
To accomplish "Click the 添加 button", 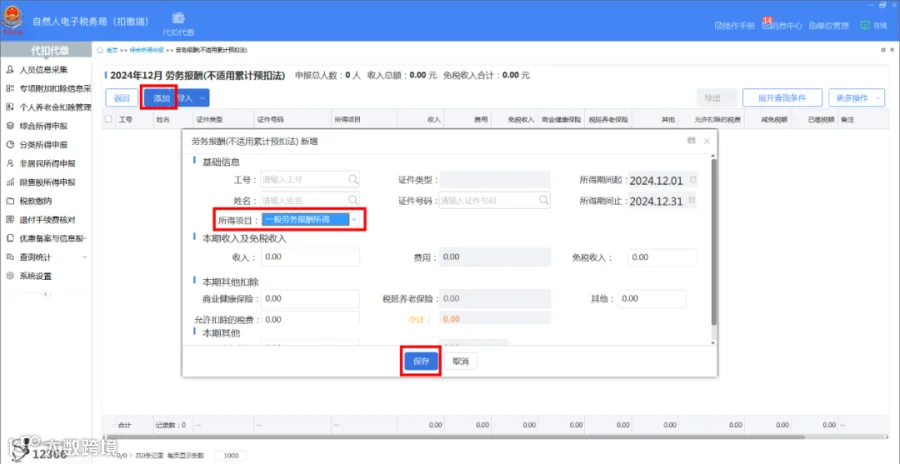I will (161, 98).
